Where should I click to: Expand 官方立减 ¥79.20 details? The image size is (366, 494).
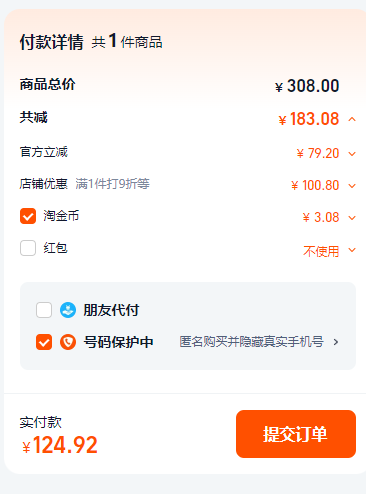(x=352, y=154)
